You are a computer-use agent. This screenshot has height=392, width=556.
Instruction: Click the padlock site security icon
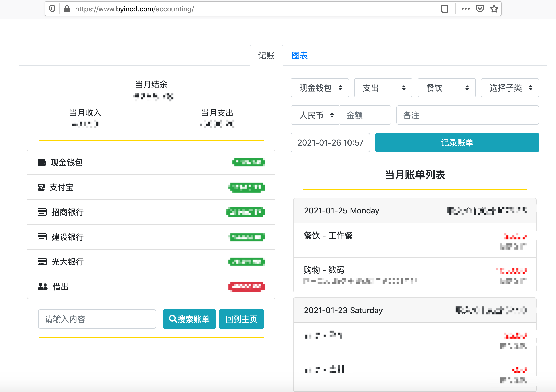pyautogui.click(x=67, y=9)
